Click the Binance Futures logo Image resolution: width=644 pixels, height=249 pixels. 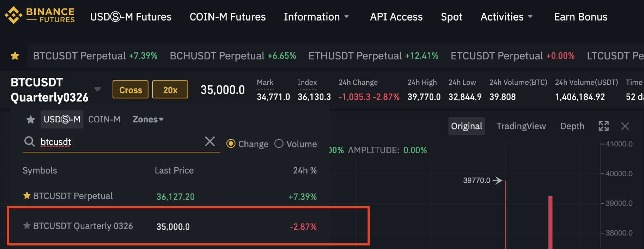coord(40,15)
